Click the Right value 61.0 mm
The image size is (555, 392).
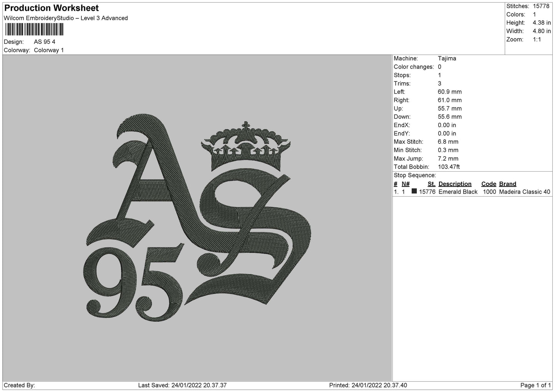[x=450, y=100]
